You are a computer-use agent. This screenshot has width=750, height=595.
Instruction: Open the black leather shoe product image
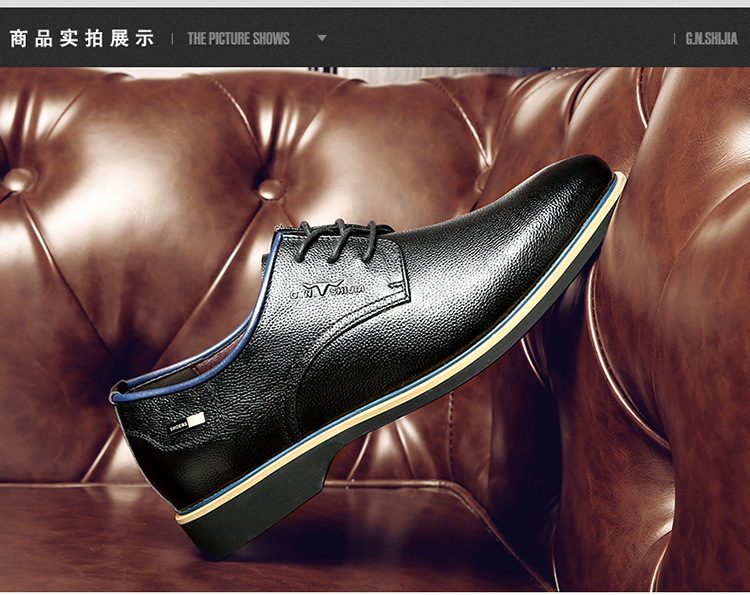point(367,356)
